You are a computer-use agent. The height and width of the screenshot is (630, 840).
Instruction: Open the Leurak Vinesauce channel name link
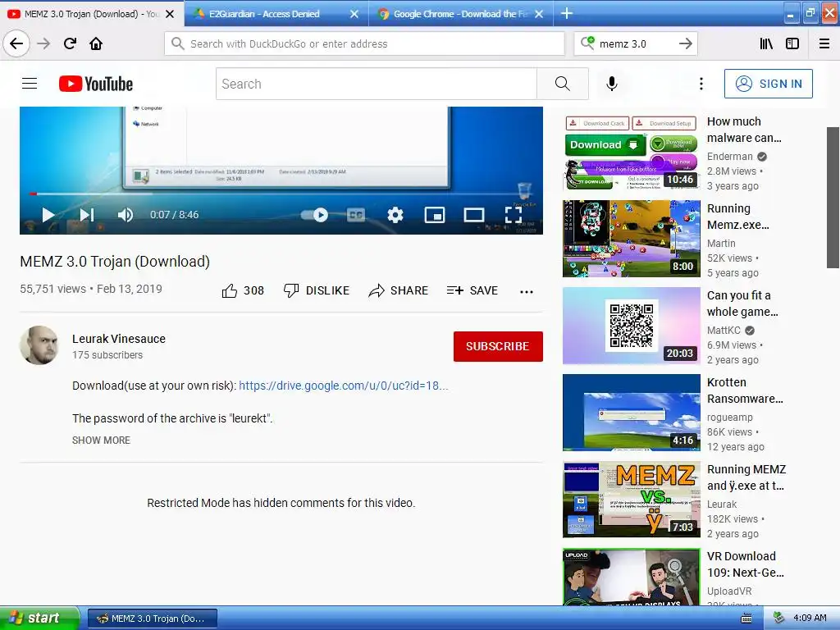(x=119, y=339)
